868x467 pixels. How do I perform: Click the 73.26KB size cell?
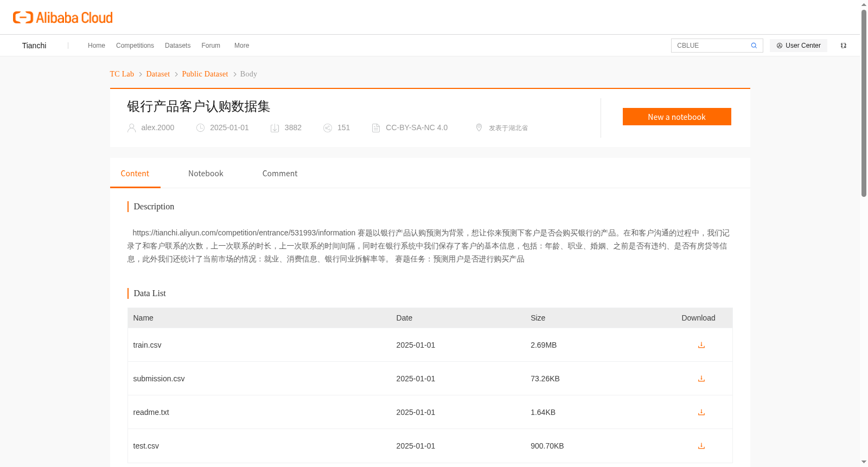tap(545, 379)
